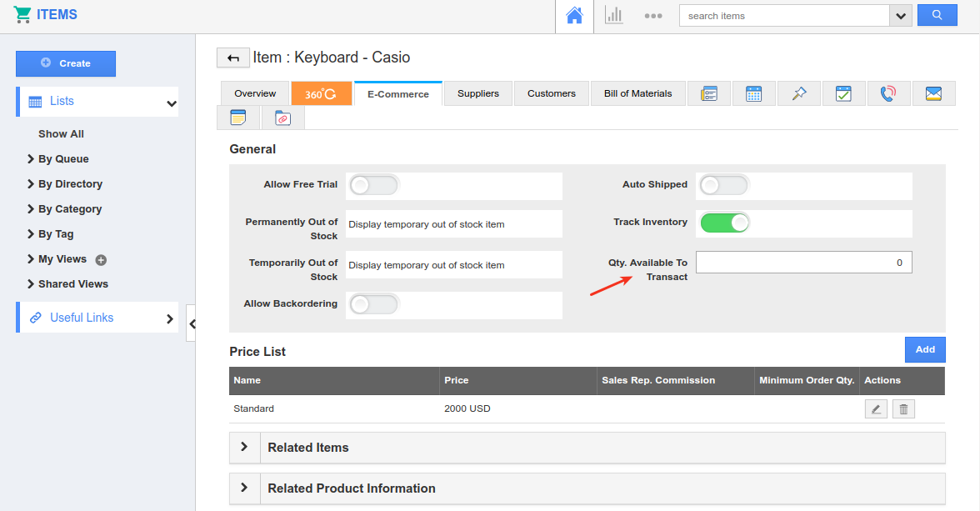This screenshot has height=511, width=980.
Task: Select the E-Commerce tab
Action: pyautogui.click(x=398, y=94)
